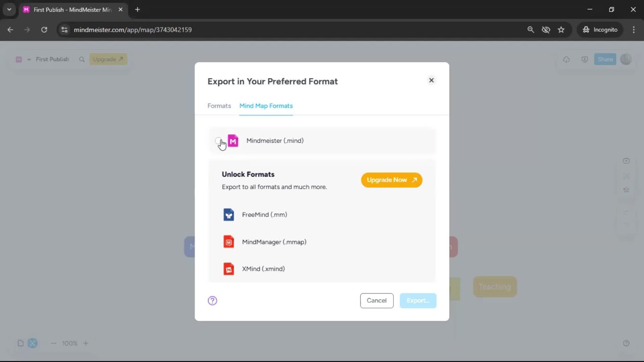Click the MindManager (.mmap) label
Viewport: 644px width, 362px height.
pos(274,242)
